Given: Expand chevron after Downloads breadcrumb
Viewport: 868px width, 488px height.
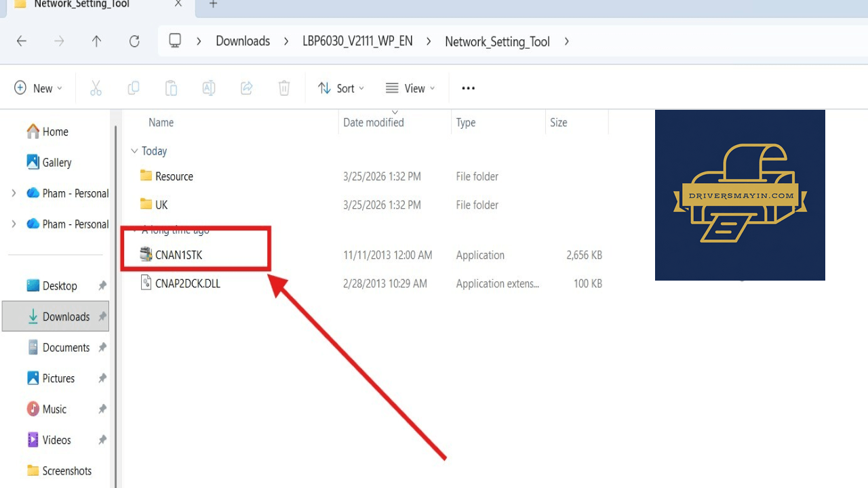Looking at the screenshot, I should coord(286,41).
